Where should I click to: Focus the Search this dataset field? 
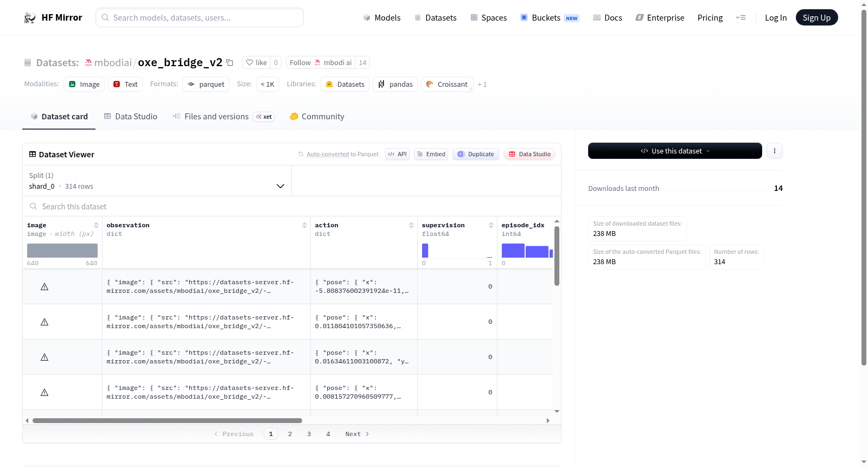point(292,206)
